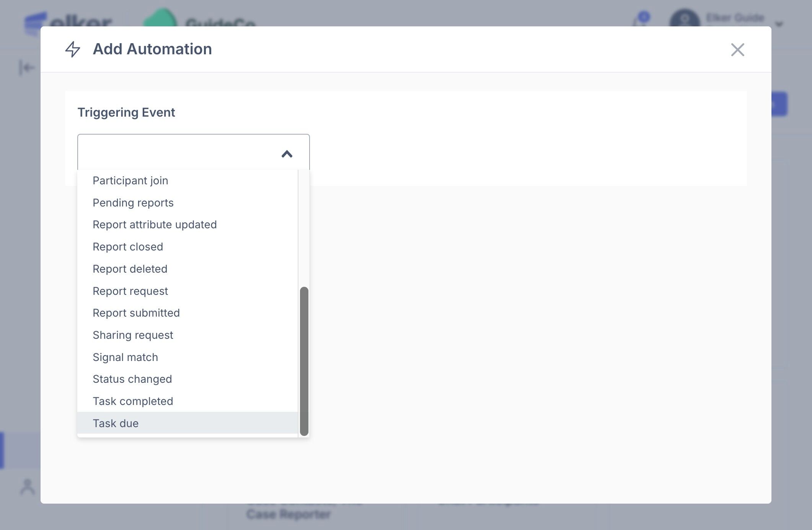Choose the Signal match trigger

125,357
